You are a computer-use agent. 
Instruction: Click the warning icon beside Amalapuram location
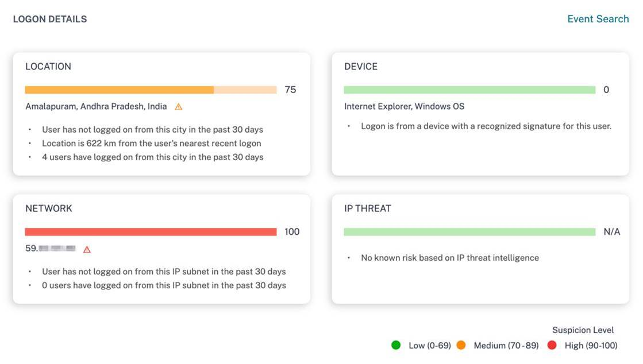[179, 107]
